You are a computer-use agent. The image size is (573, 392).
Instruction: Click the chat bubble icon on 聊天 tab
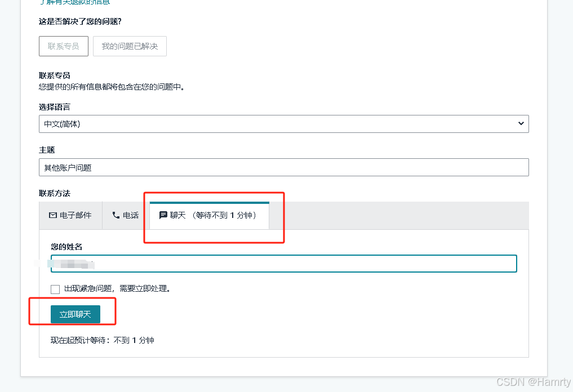[x=163, y=215]
